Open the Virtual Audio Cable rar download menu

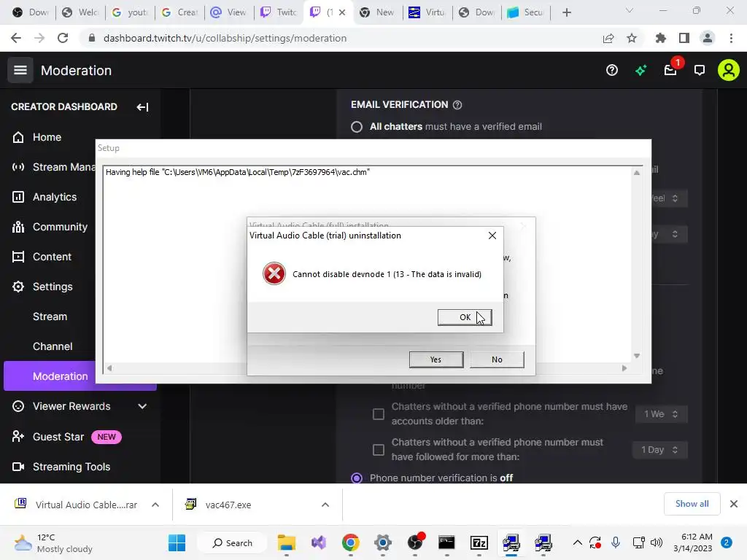(155, 505)
